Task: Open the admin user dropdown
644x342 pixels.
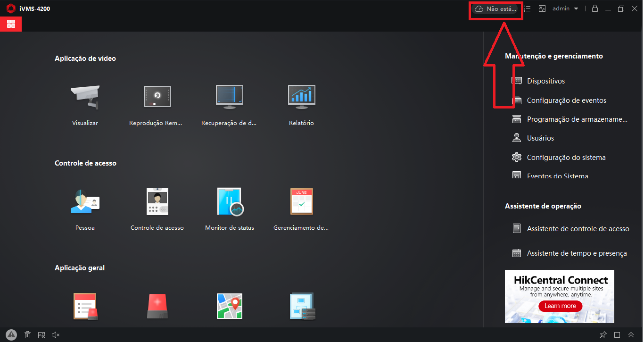Action: tap(565, 8)
